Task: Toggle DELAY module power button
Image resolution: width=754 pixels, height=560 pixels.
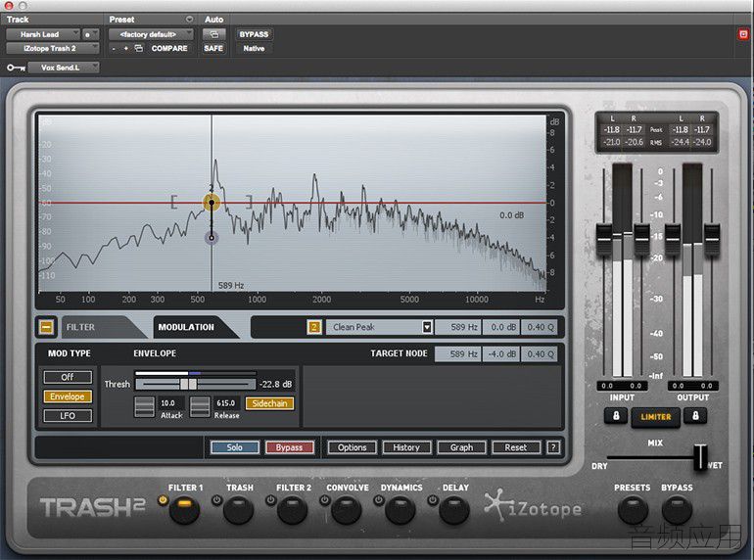Action: [432, 500]
